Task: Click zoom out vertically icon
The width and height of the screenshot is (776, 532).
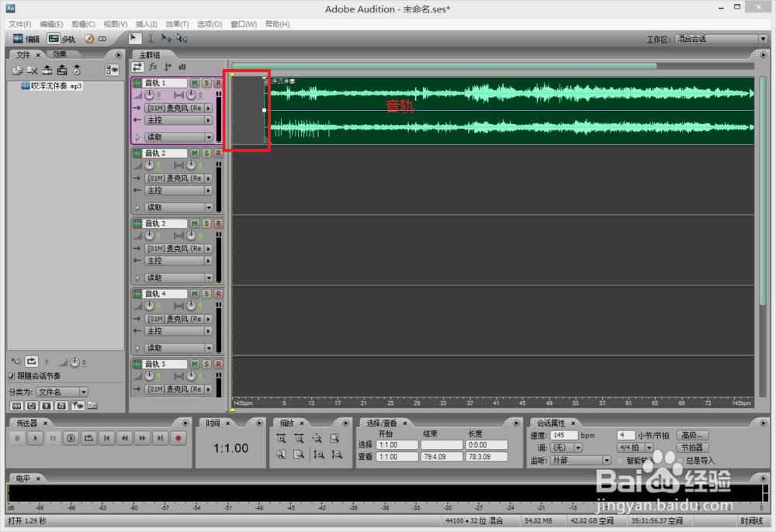Action: (x=337, y=454)
